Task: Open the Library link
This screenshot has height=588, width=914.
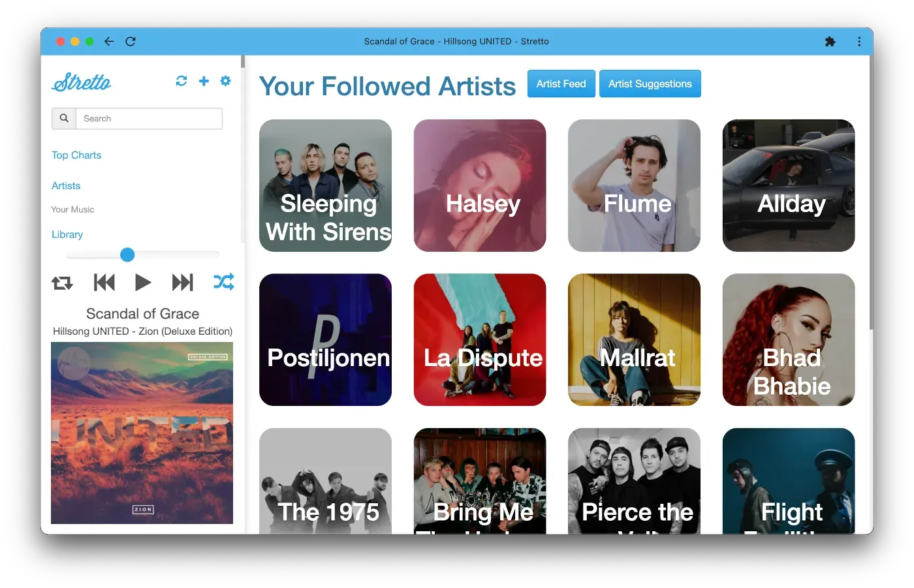Action: coord(67,234)
